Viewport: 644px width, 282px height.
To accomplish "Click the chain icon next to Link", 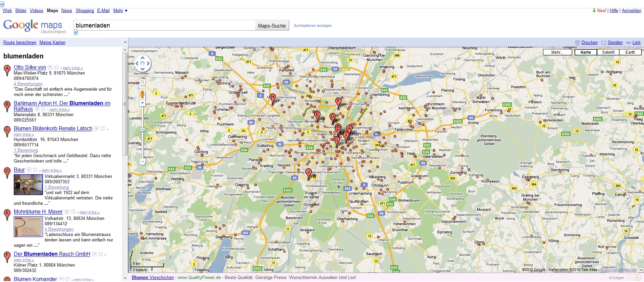I will point(629,43).
